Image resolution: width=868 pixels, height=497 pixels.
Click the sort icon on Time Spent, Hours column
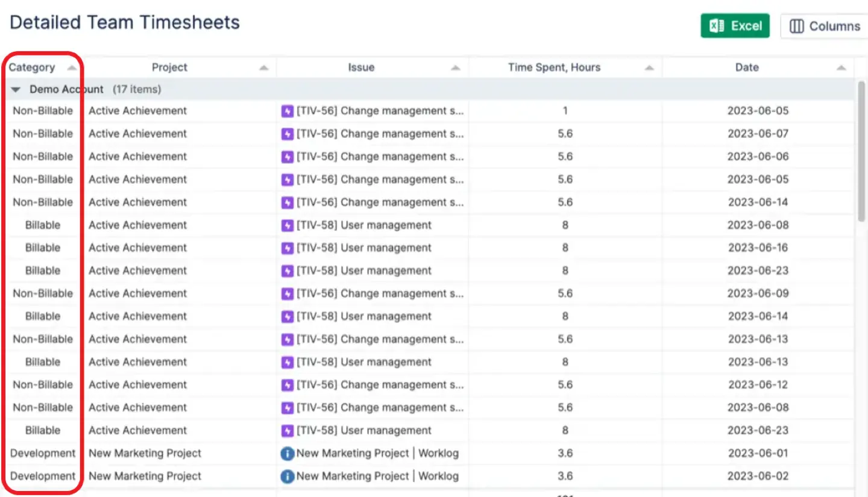649,67
